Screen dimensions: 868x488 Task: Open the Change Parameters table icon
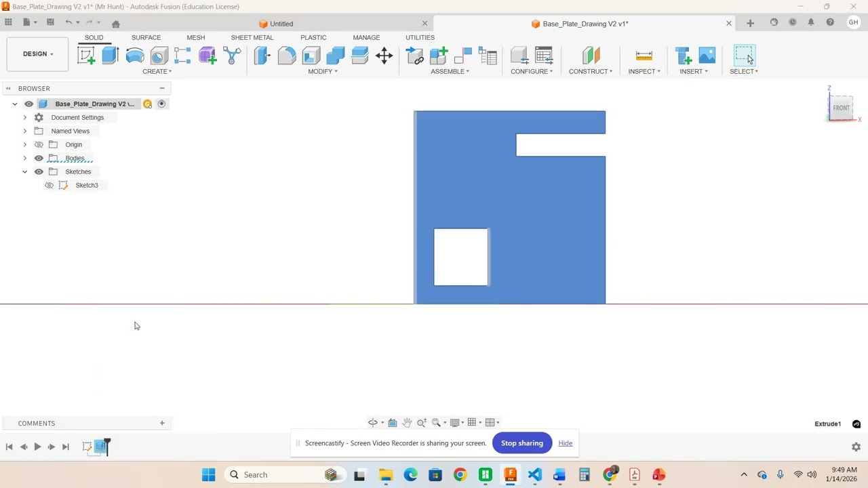[x=544, y=56]
